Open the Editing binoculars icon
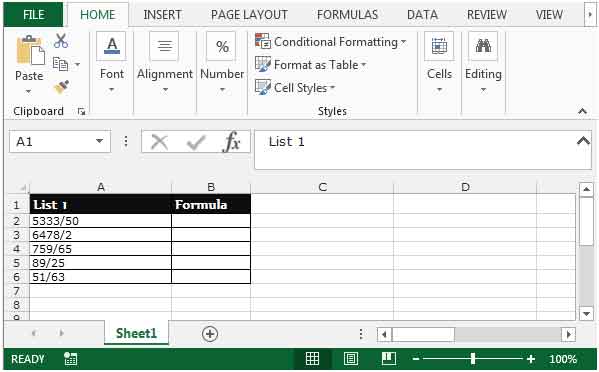The width and height of the screenshot is (599, 372). pos(483,46)
